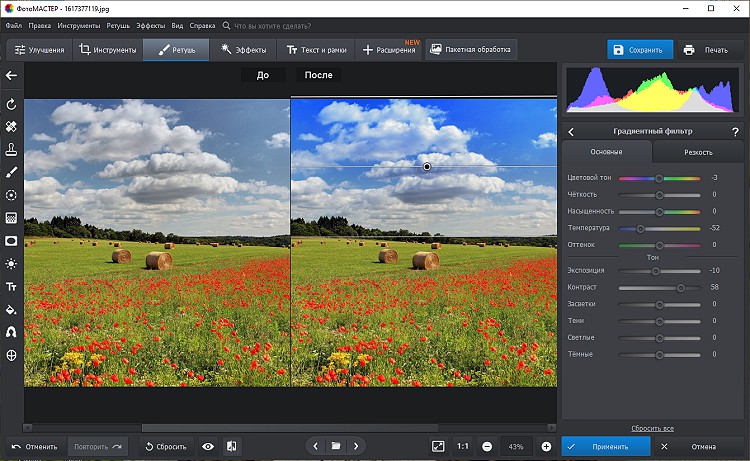The width and height of the screenshot is (750, 461).
Task: Select the radial filter tool
Action: [12, 196]
